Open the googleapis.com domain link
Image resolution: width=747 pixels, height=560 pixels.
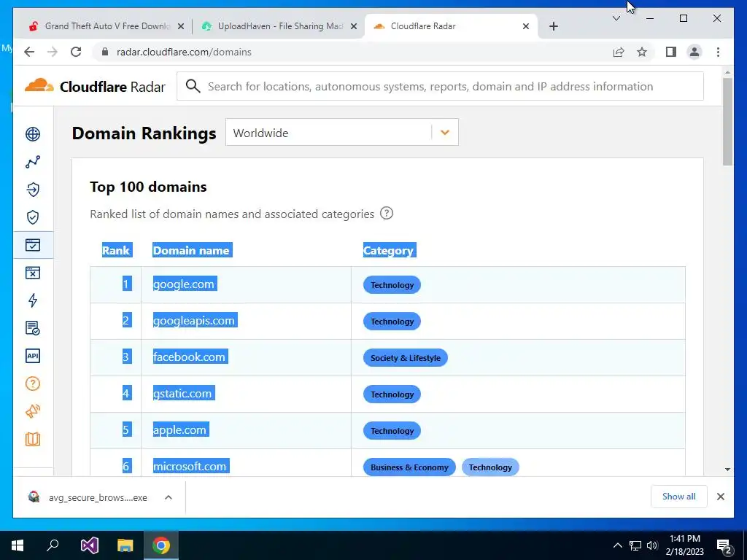(194, 321)
